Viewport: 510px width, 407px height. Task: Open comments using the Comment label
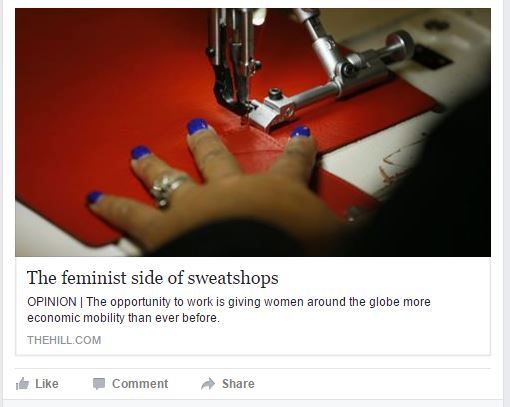point(140,384)
